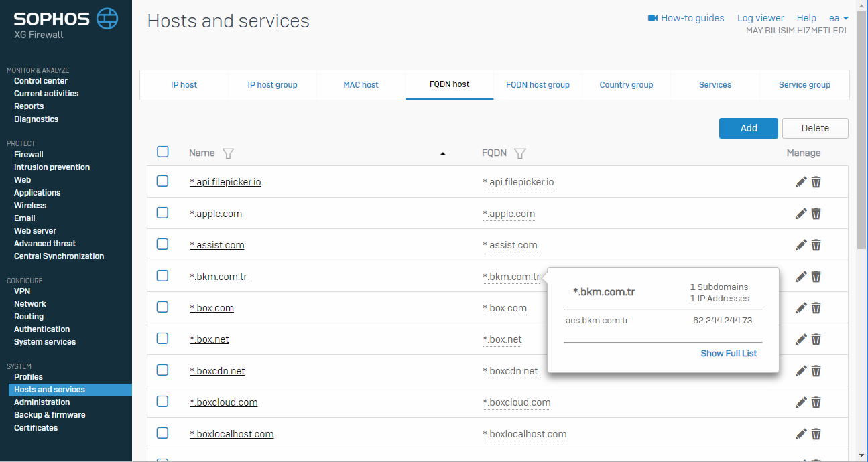This screenshot has height=462, width=868.
Task: Click the trash delete icon for *.apple.com
Action: point(816,214)
